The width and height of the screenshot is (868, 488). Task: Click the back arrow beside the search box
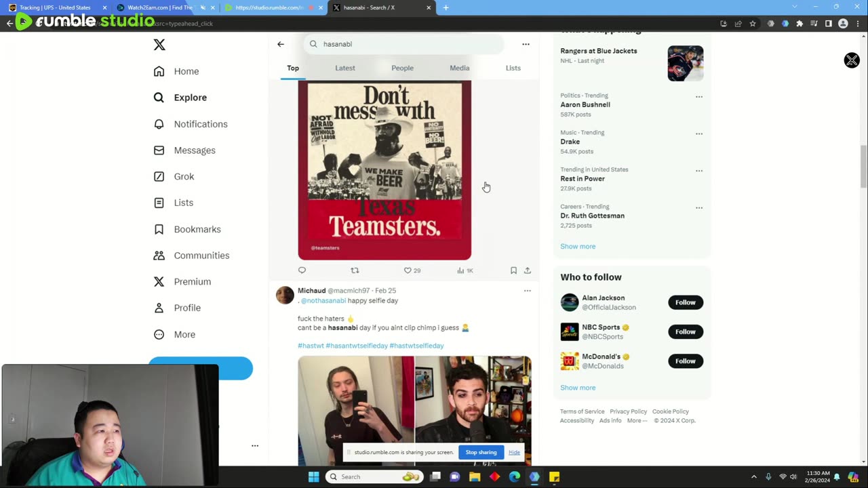pos(281,44)
